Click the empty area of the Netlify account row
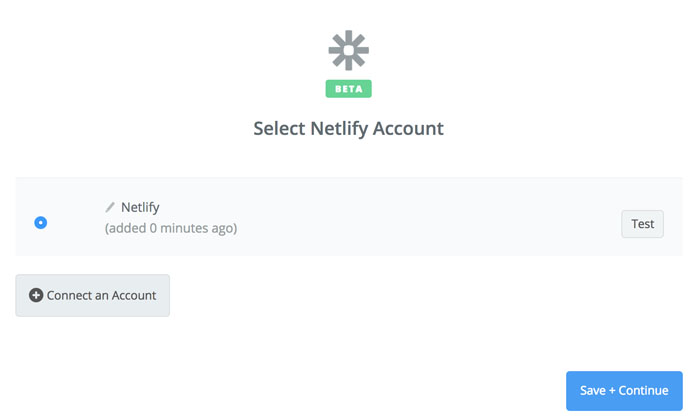This screenshot has height=420, width=700. [x=420, y=218]
